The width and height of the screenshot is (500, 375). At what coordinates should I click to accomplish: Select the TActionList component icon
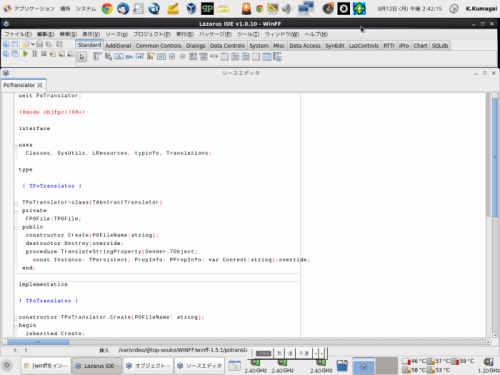tap(277, 57)
